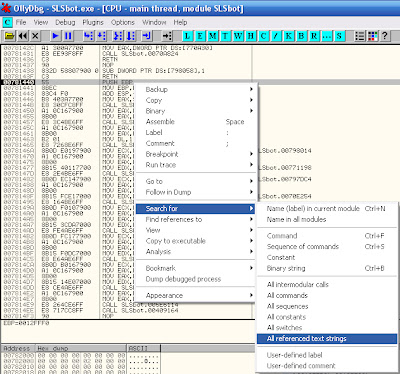Open CPU window with toolbar C button
Image resolution: width=400 pixels, height=374 pixels.
tap(263, 36)
